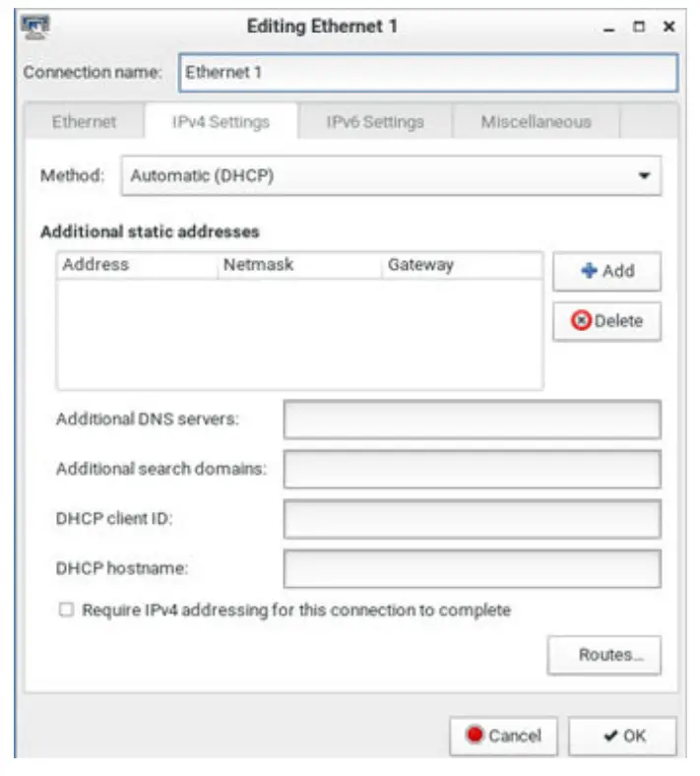
Task: Select the IPv4 Settings tab
Action: pos(221,122)
